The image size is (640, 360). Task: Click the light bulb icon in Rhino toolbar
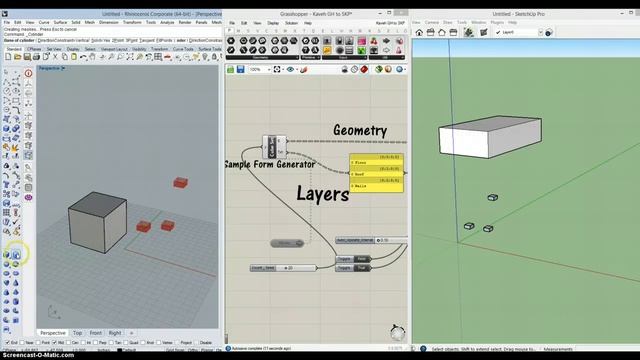(205, 57)
